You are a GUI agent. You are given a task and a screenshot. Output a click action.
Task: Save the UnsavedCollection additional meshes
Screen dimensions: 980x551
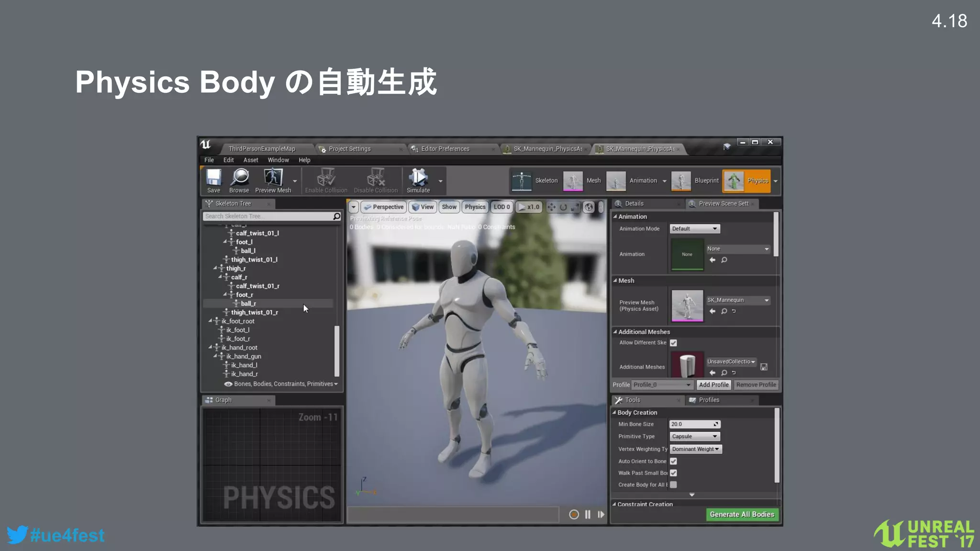[764, 367]
